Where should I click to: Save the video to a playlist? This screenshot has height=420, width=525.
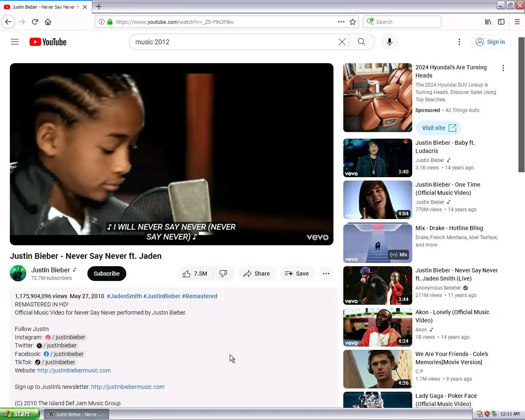297,274
